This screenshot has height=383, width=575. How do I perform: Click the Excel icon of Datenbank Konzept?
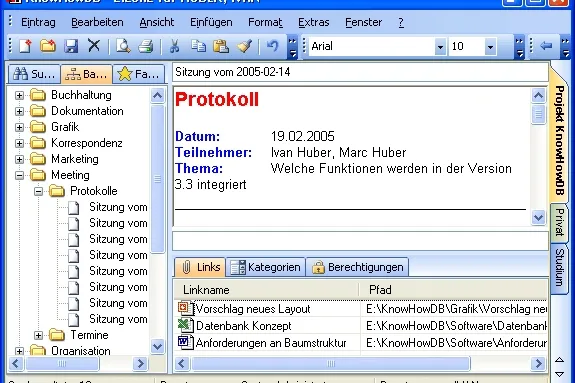click(x=186, y=325)
